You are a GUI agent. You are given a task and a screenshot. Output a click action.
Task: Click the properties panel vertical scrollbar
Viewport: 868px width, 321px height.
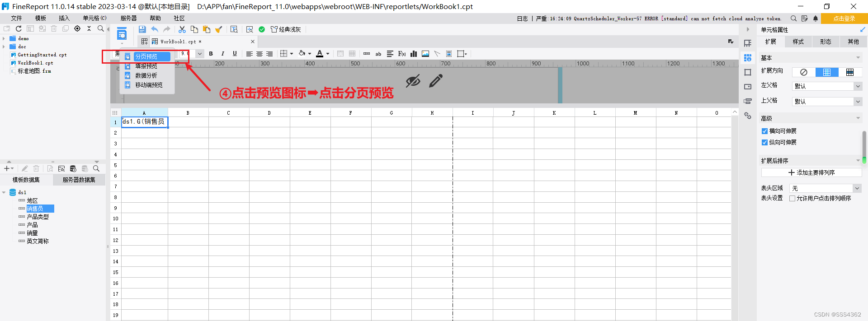(864, 147)
